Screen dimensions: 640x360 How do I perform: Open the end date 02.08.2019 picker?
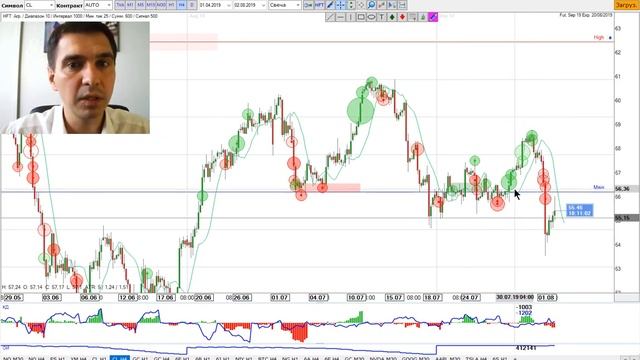click(250, 5)
